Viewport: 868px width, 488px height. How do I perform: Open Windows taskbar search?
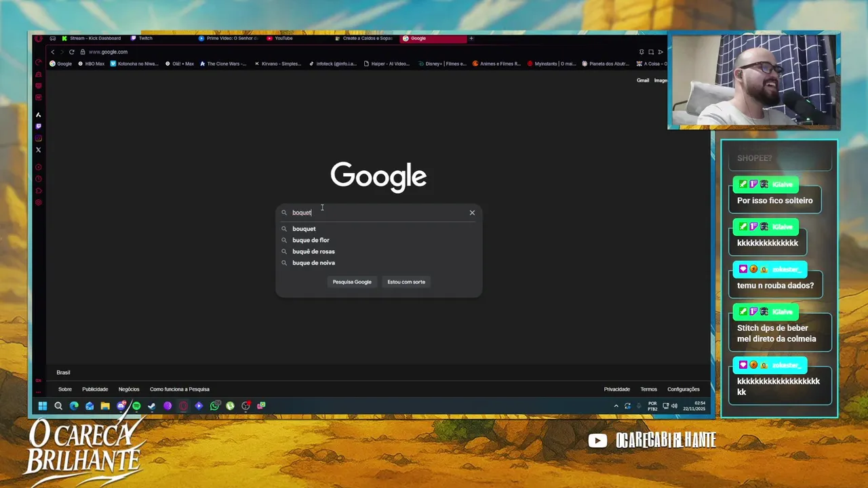pyautogui.click(x=58, y=406)
